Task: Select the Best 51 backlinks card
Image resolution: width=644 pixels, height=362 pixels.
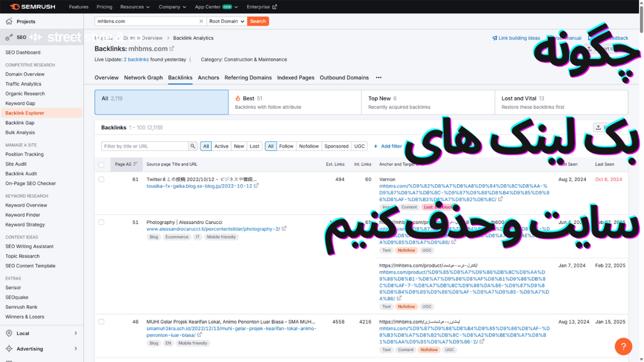Action: click(294, 102)
